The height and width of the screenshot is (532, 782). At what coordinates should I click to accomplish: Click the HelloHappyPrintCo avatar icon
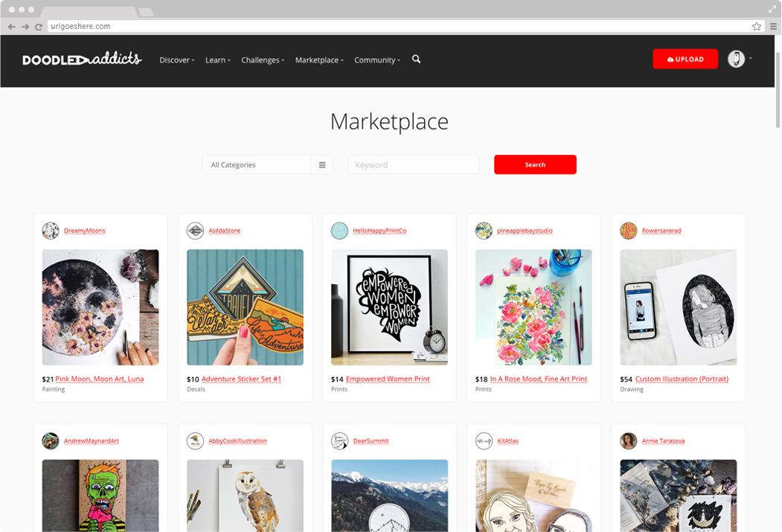(x=339, y=231)
